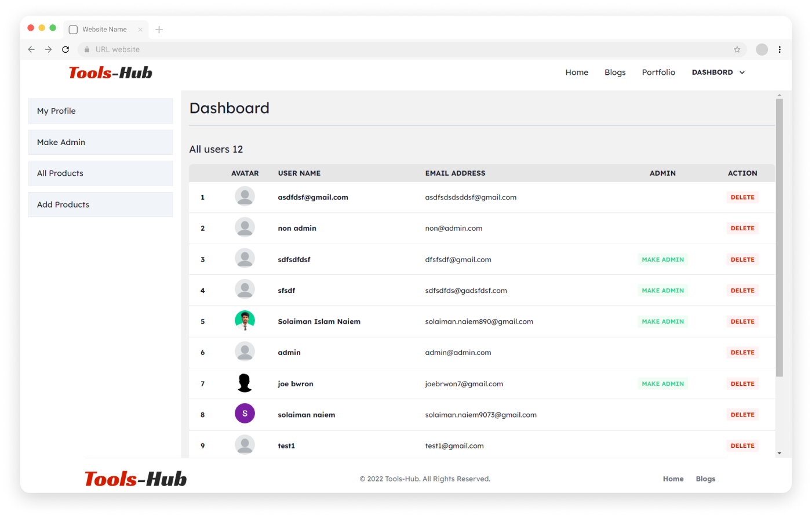The image size is (812, 518).
Task: Open My Profile in sidebar
Action: coord(100,111)
